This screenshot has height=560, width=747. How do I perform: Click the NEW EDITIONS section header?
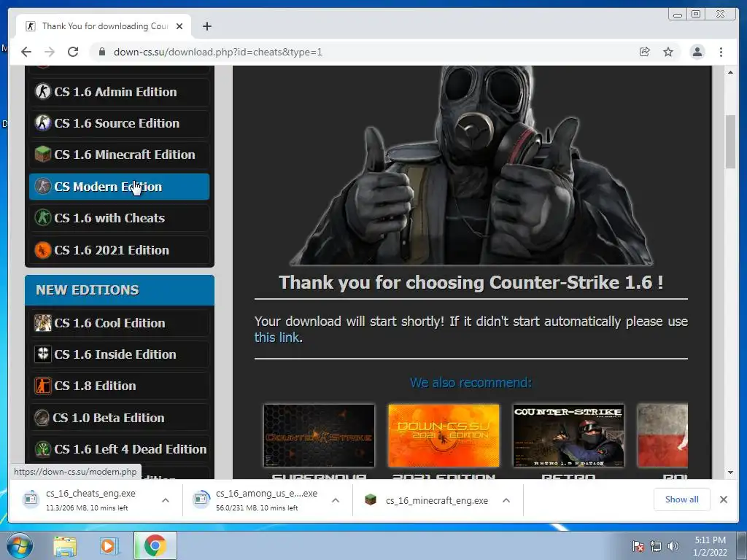[x=120, y=290]
